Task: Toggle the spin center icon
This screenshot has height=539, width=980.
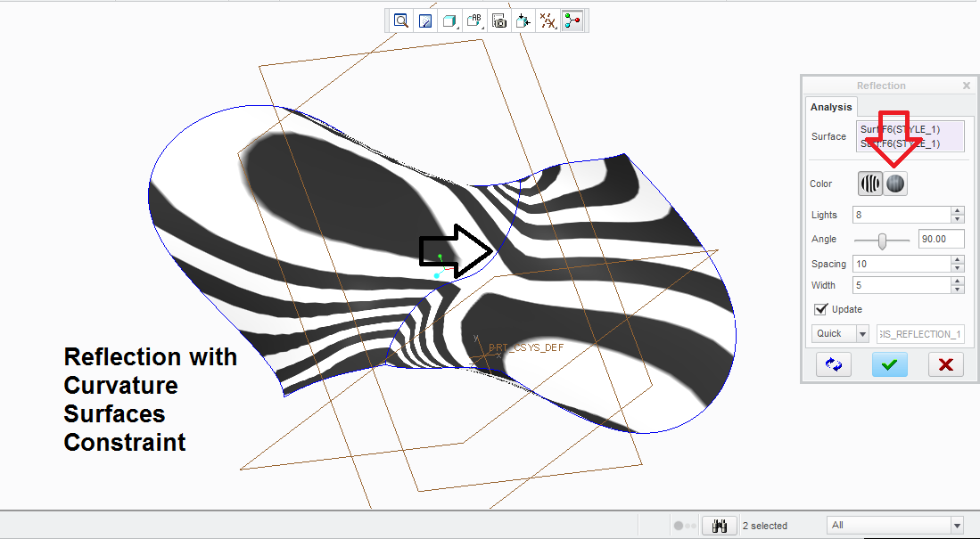Action: (572, 21)
